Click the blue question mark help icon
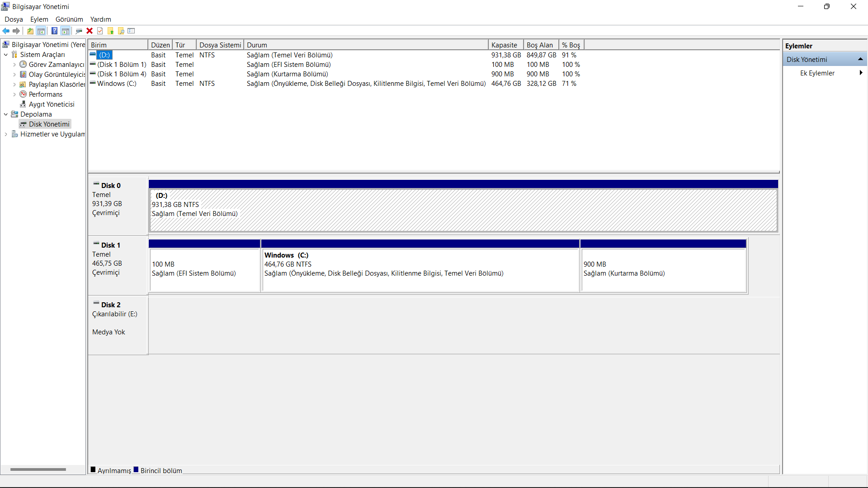This screenshot has width=868, height=488. [54, 31]
